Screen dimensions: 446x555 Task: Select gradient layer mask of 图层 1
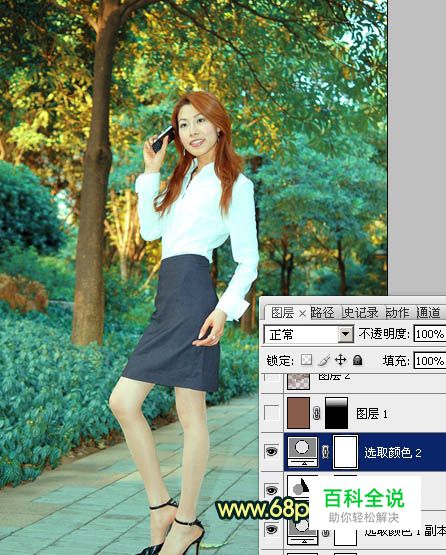pos(336,413)
